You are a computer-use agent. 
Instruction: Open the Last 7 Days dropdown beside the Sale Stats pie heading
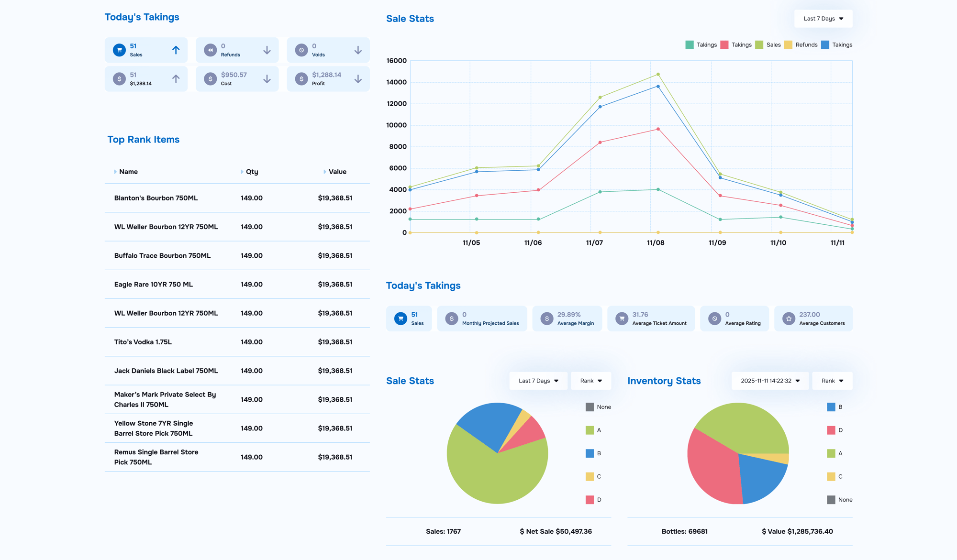tap(538, 381)
